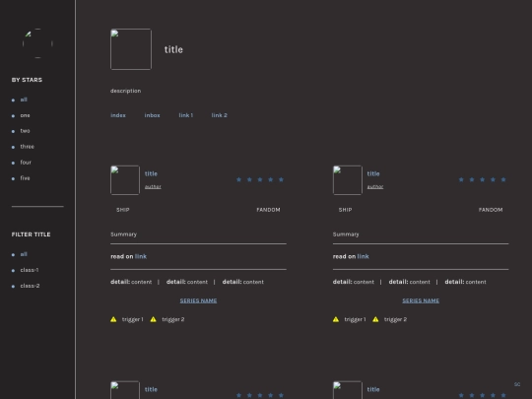532x399 pixels.
Task: Click the fourth star in the second card
Action: (x=493, y=179)
